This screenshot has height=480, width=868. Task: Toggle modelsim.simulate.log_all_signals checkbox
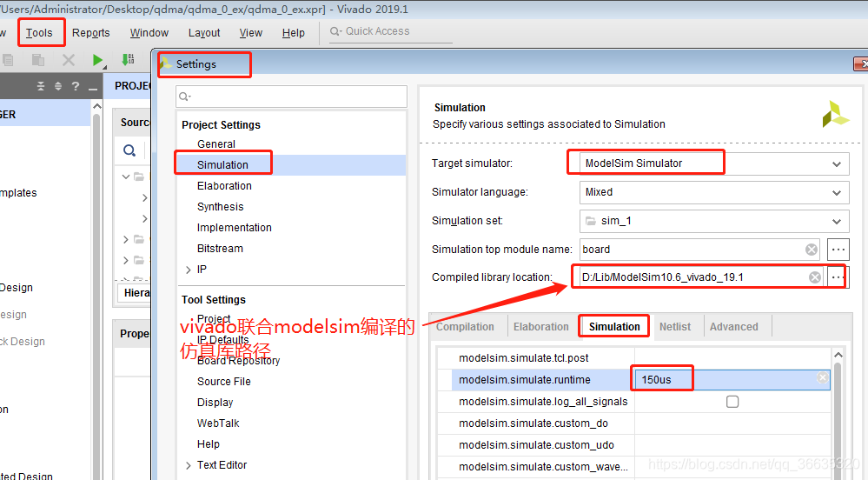click(x=732, y=402)
